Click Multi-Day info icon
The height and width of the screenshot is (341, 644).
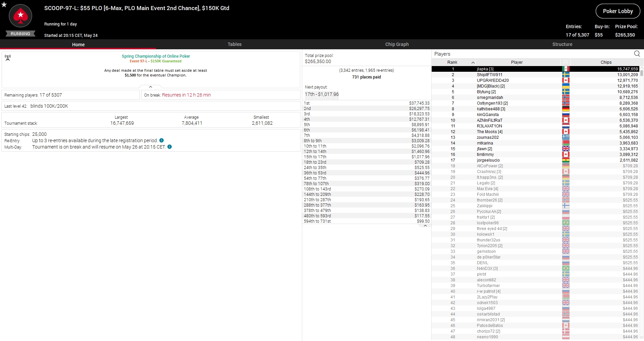(169, 147)
